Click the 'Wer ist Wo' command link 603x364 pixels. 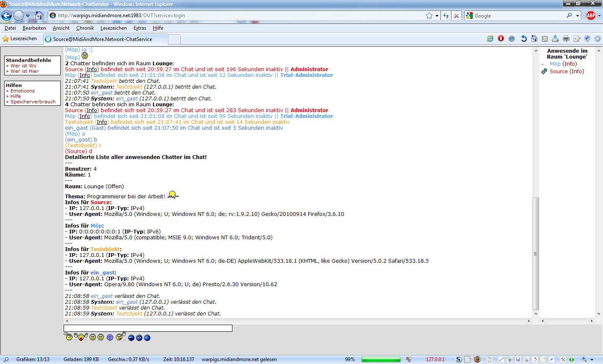[x=23, y=66]
